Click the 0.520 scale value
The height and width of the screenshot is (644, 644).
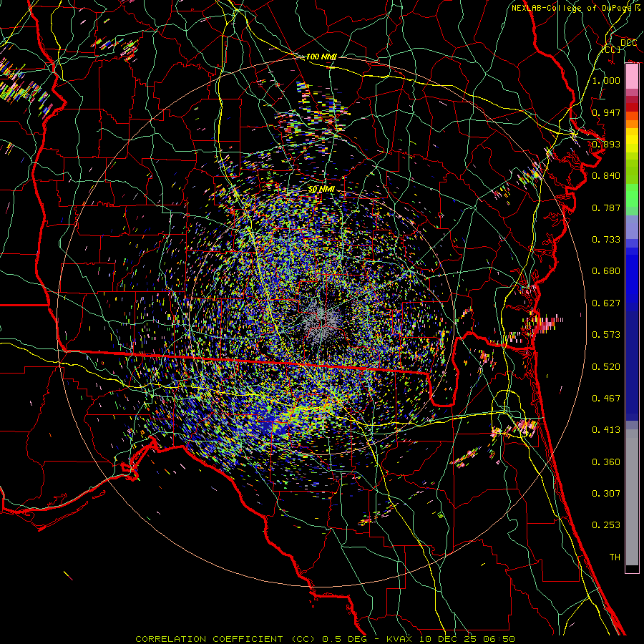(x=606, y=367)
